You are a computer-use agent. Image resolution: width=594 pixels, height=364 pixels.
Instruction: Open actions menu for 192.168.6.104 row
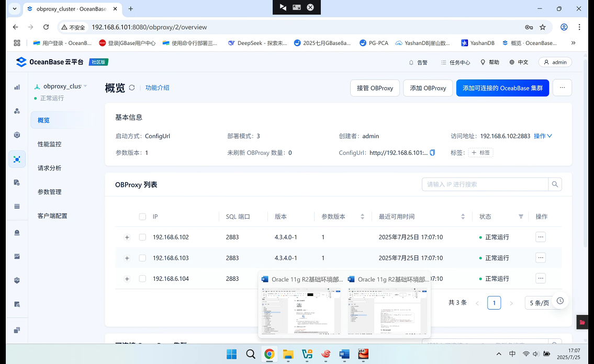541,278
